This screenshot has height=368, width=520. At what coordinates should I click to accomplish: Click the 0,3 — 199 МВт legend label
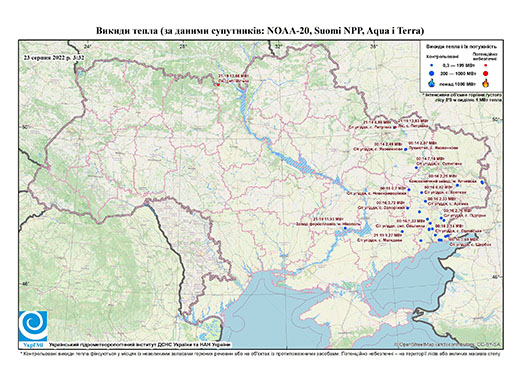460,66
